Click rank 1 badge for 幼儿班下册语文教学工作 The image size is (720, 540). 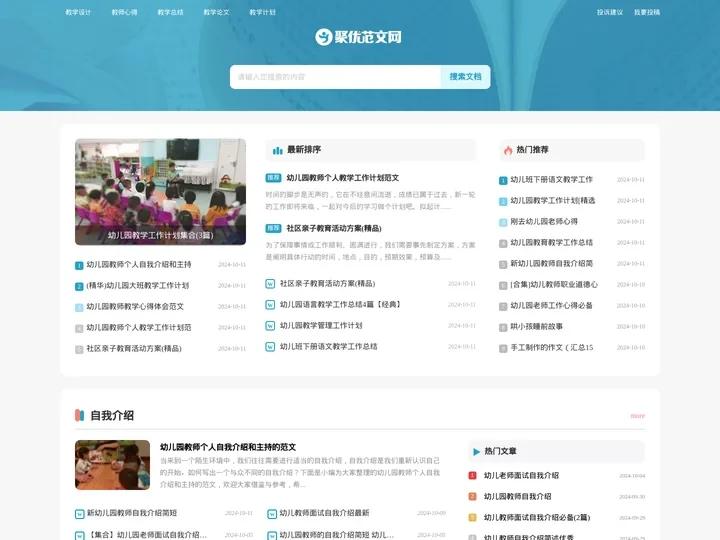(503, 180)
